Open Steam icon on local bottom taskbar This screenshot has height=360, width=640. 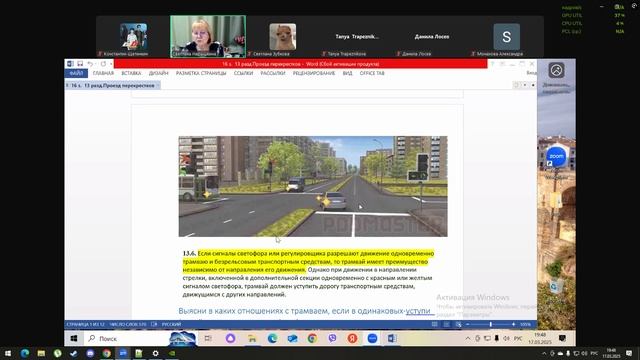[x=73, y=353]
